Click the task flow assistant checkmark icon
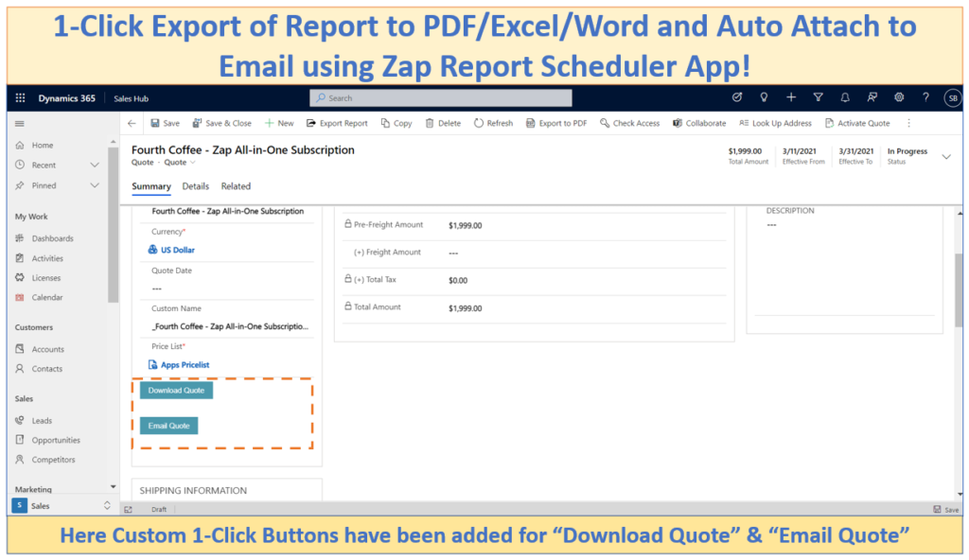 [x=736, y=97]
